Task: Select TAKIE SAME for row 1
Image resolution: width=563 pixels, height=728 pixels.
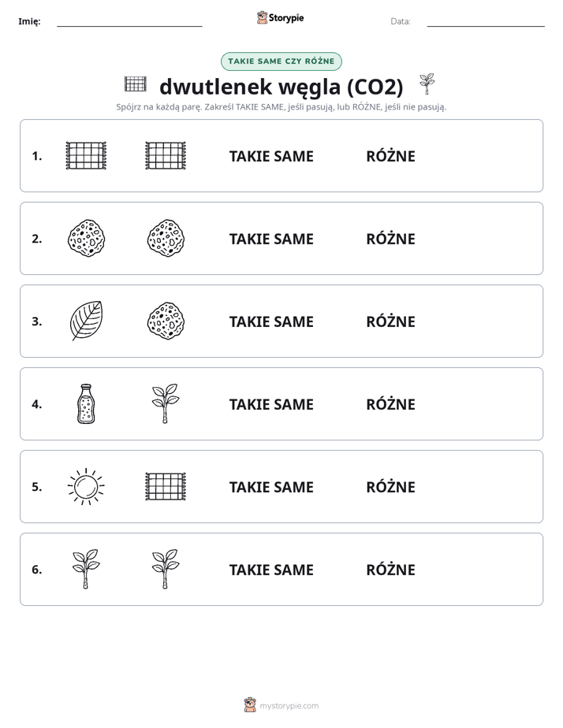Action: [x=271, y=156]
